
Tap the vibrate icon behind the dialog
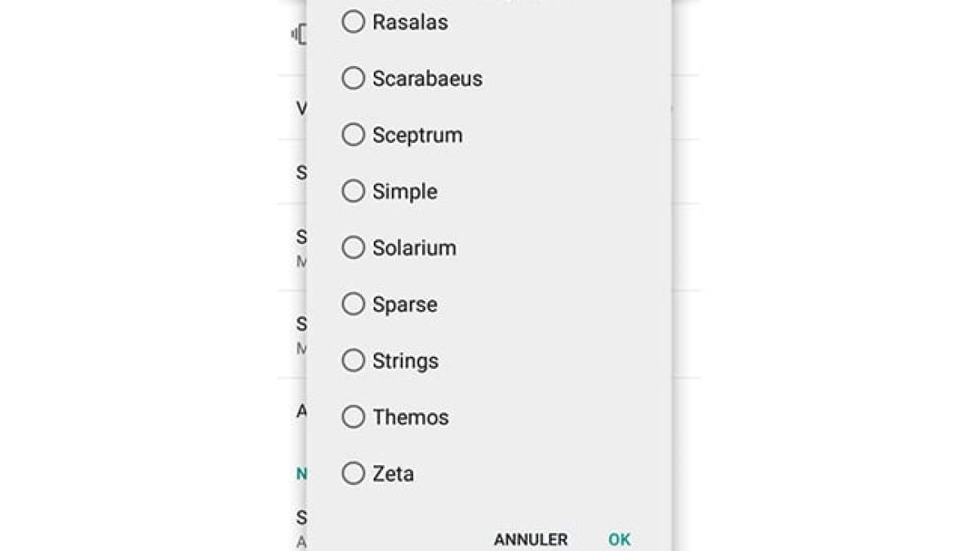tap(300, 34)
